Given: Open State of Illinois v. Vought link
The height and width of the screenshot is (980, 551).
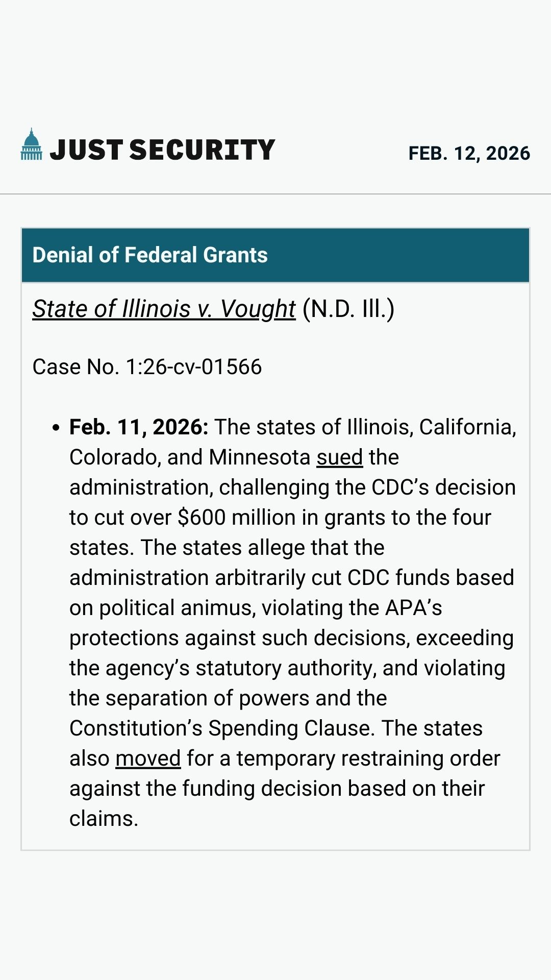Looking at the screenshot, I should click(x=164, y=309).
